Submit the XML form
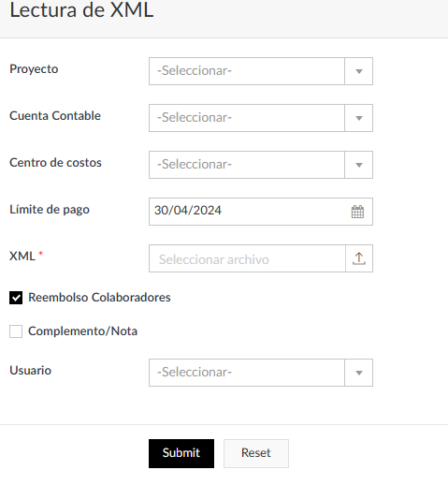Viewport: 448px width, 485px height. click(181, 453)
